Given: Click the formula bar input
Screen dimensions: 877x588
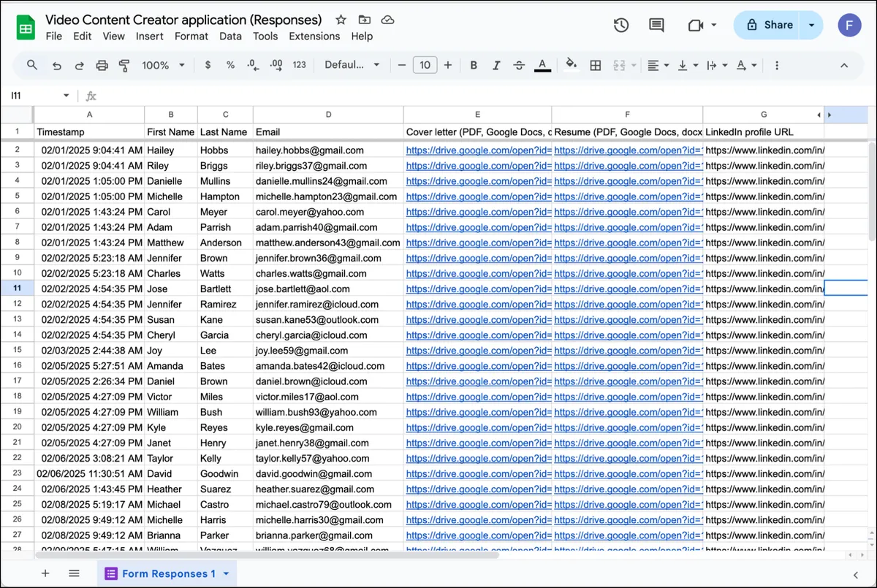Looking at the screenshot, I should pos(482,96).
